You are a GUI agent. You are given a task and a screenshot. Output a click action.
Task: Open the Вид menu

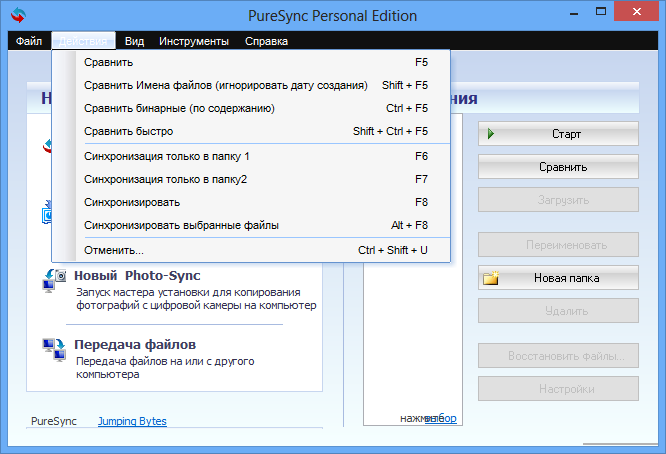135,41
